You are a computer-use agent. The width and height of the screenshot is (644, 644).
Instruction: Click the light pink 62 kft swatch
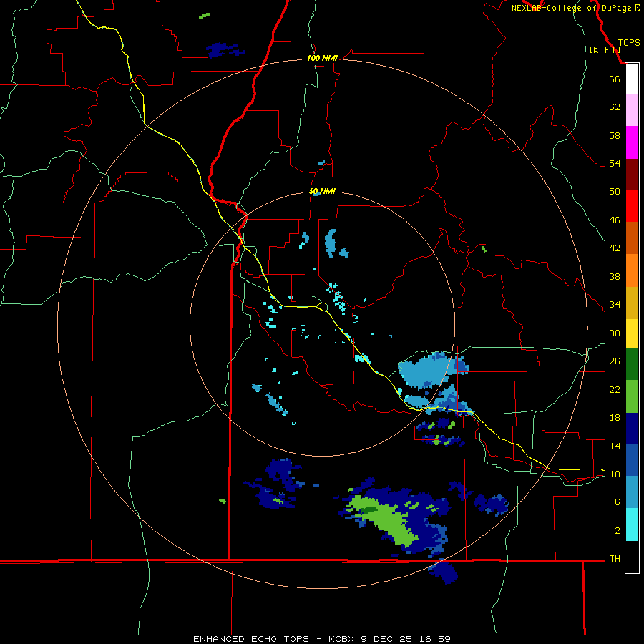632,109
